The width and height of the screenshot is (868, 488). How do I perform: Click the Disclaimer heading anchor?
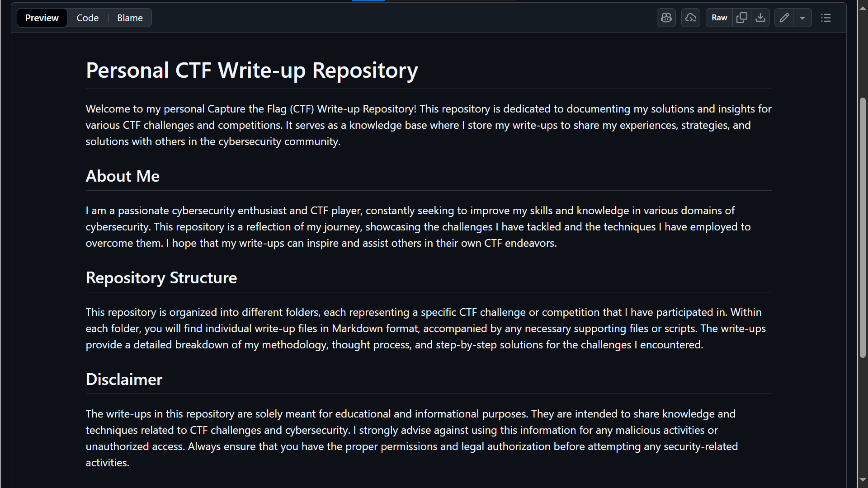123,380
